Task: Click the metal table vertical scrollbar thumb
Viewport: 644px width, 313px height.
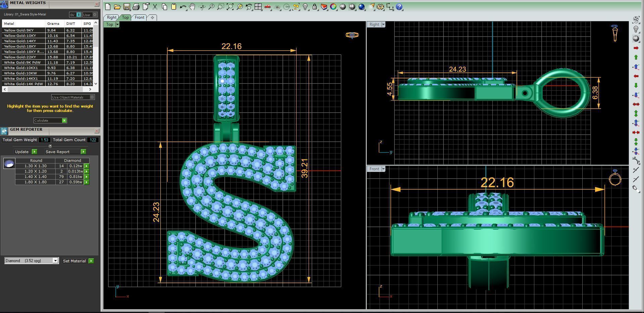Action: 96,36
